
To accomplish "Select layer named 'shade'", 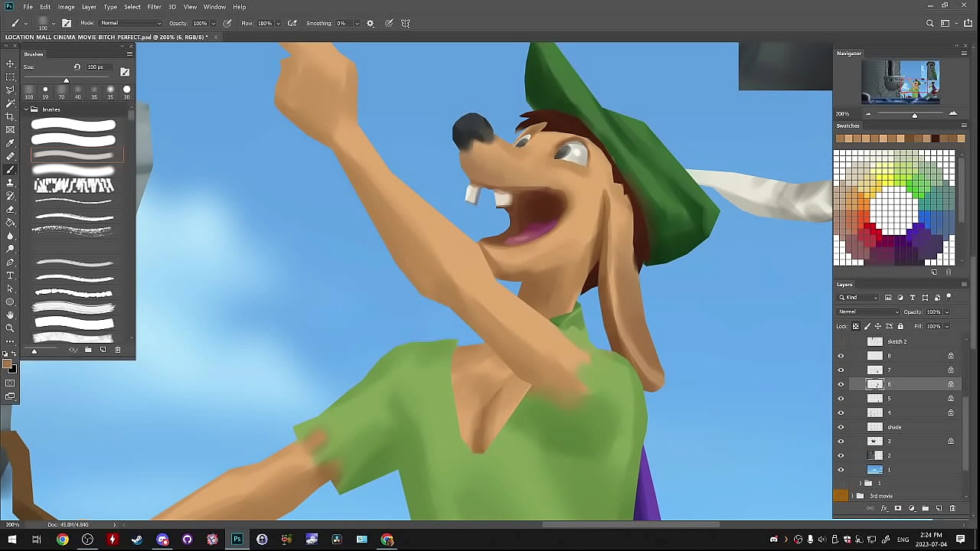I will coord(894,427).
